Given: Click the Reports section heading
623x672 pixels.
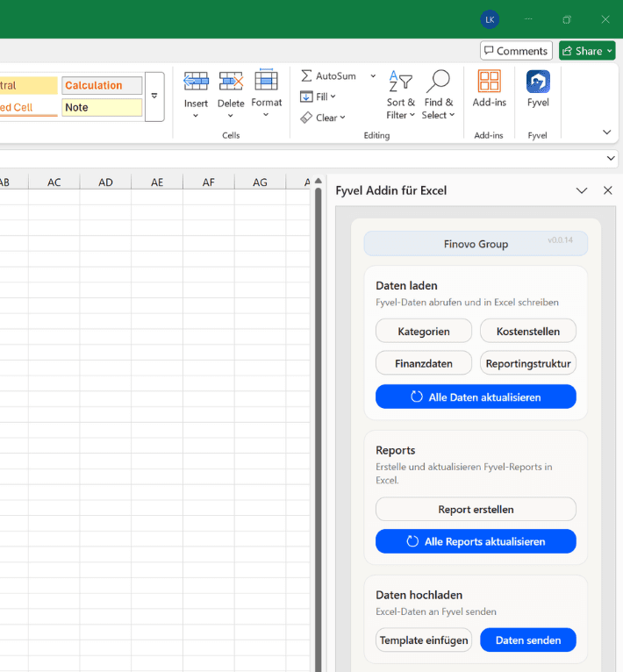Looking at the screenshot, I should (396, 450).
